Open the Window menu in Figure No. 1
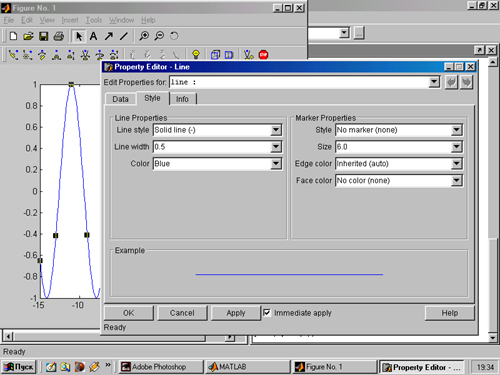The width and height of the screenshot is (500, 375). pos(121,20)
